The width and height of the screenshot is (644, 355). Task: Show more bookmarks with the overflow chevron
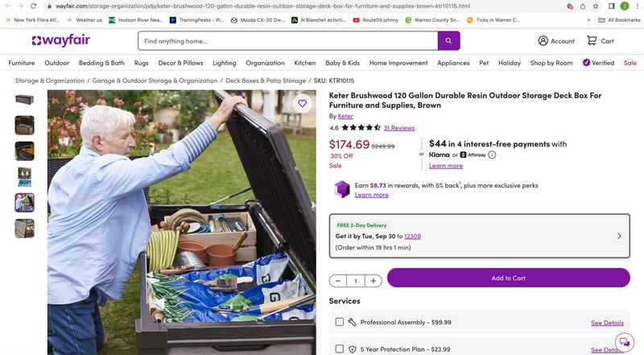588,19
